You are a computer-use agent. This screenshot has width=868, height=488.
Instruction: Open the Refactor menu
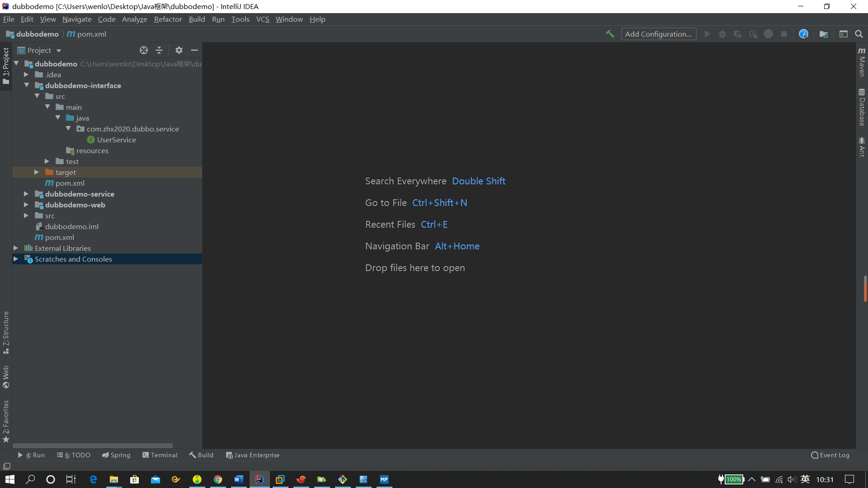pyautogui.click(x=168, y=19)
